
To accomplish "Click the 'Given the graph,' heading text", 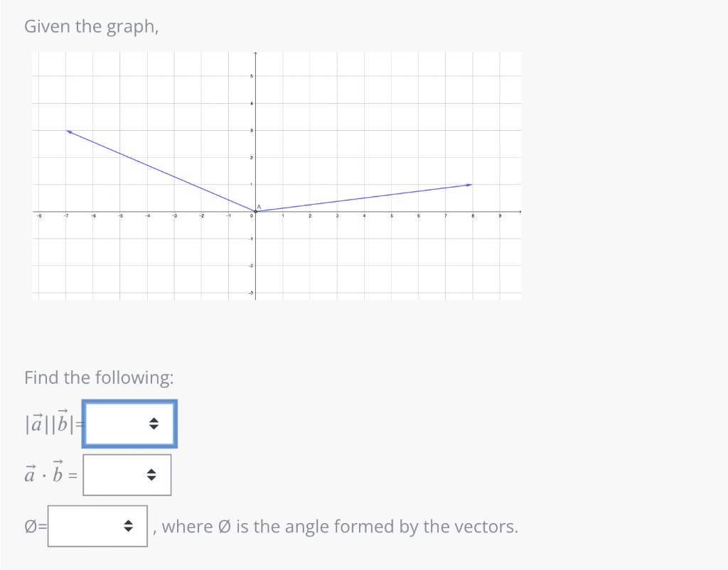I will pyautogui.click(x=92, y=26).
